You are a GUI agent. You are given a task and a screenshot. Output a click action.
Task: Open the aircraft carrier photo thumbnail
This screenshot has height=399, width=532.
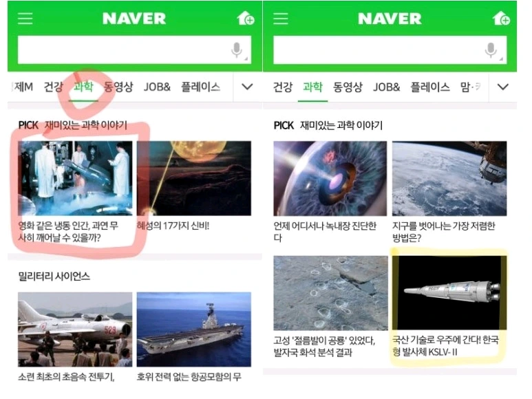click(x=193, y=330)
